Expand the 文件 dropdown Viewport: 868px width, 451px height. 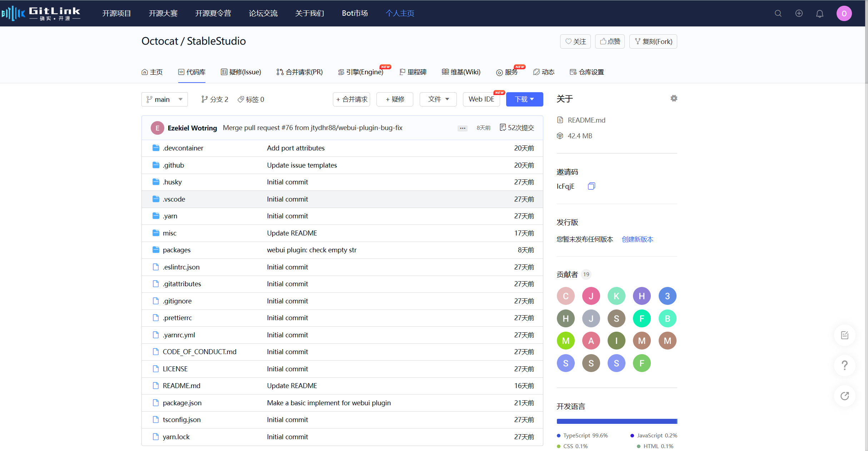click(x=438, y=99)
